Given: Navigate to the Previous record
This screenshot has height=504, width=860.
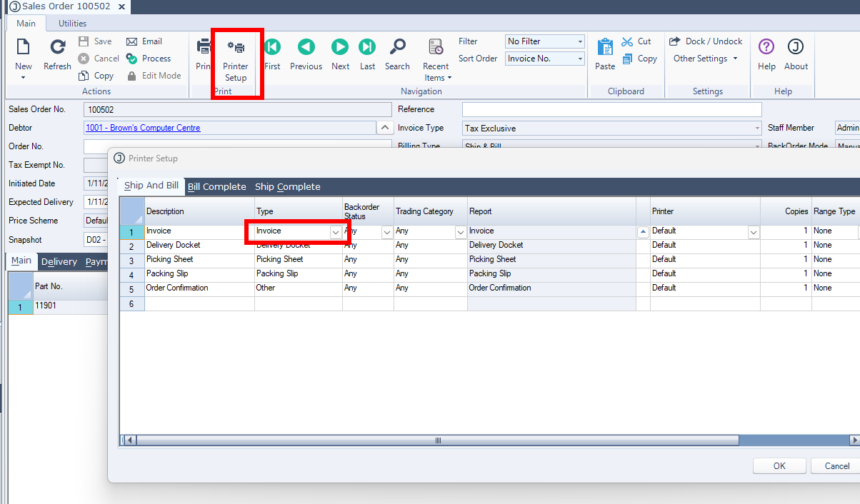Looking at the screenshot, I should 306,48.
